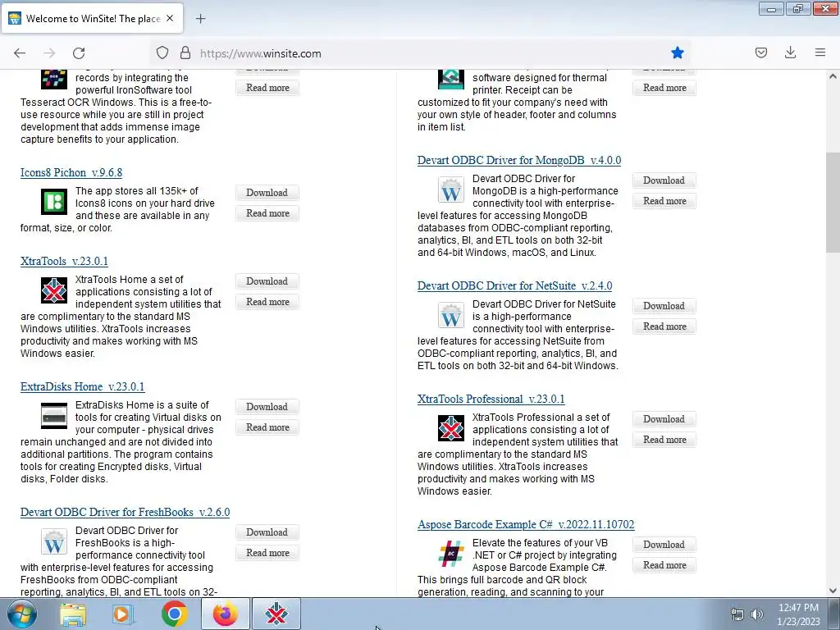Open Devart ODBC Driver for MongoDB link
The image size is (840, 630).
click(519, 160)
